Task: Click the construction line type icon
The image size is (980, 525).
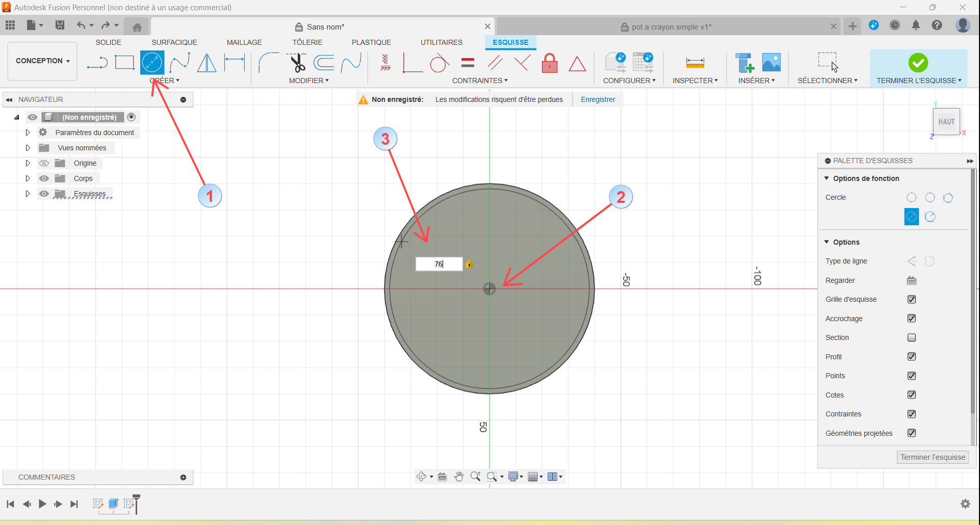Action: point(912,261)
